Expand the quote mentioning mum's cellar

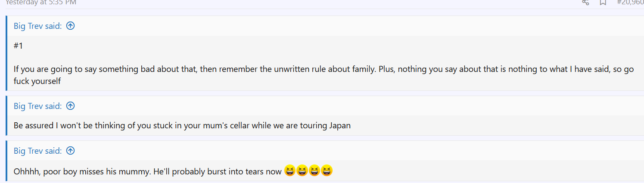click(182, 126)
